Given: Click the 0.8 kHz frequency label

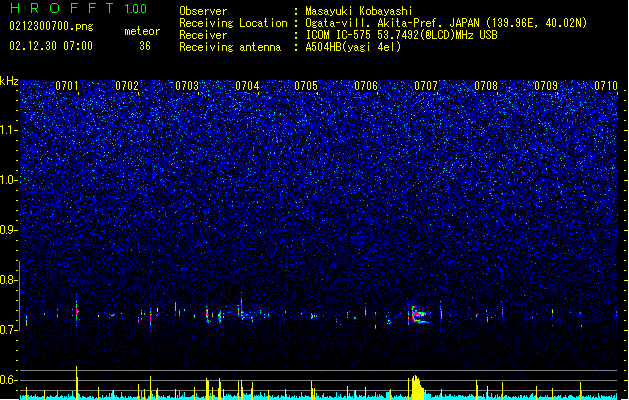Looking at the screenshot, I should (8, 280).
